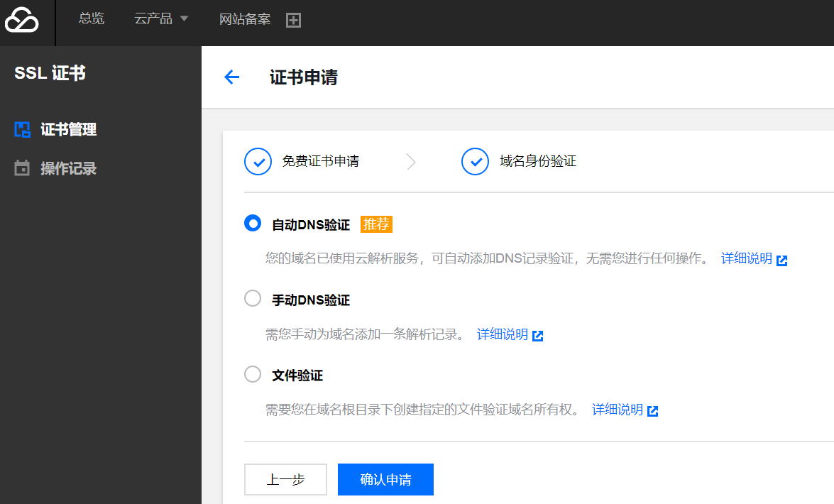The height and width of the screenshot is (504, 834).
Task: Open 详细说明 link for 自动DNS验证
Action: coord(746,258)
